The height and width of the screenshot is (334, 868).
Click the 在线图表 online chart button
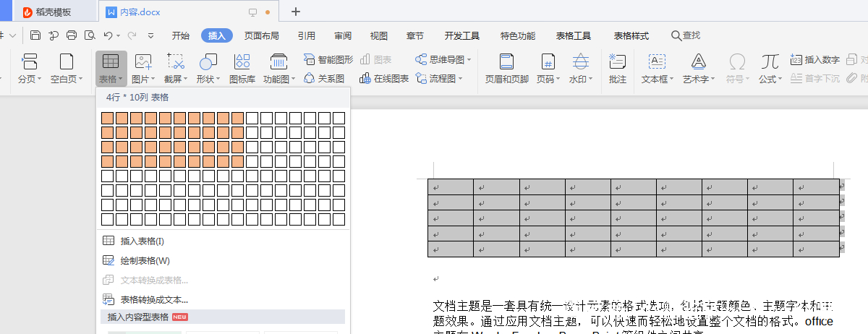(x=384, y=78)
